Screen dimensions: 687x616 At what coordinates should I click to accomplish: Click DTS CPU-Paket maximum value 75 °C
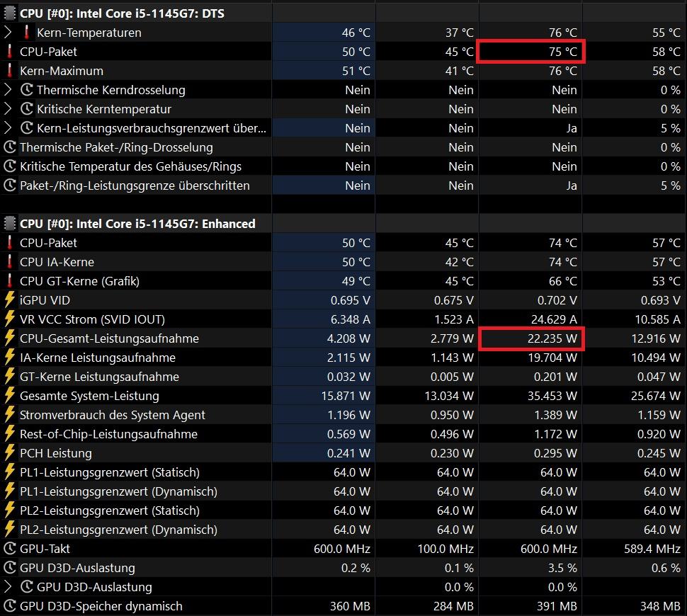563,52
